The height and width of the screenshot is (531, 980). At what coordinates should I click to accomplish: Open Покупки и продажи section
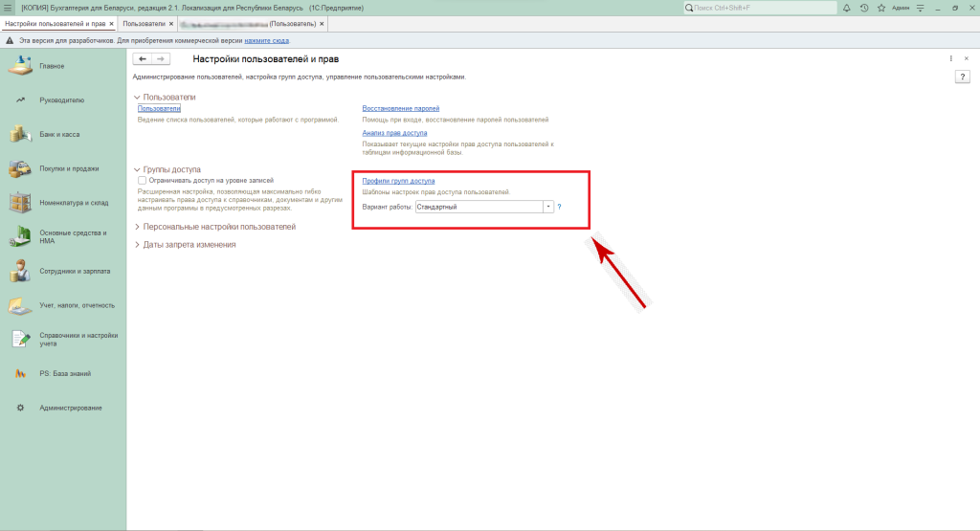[69, 168]
